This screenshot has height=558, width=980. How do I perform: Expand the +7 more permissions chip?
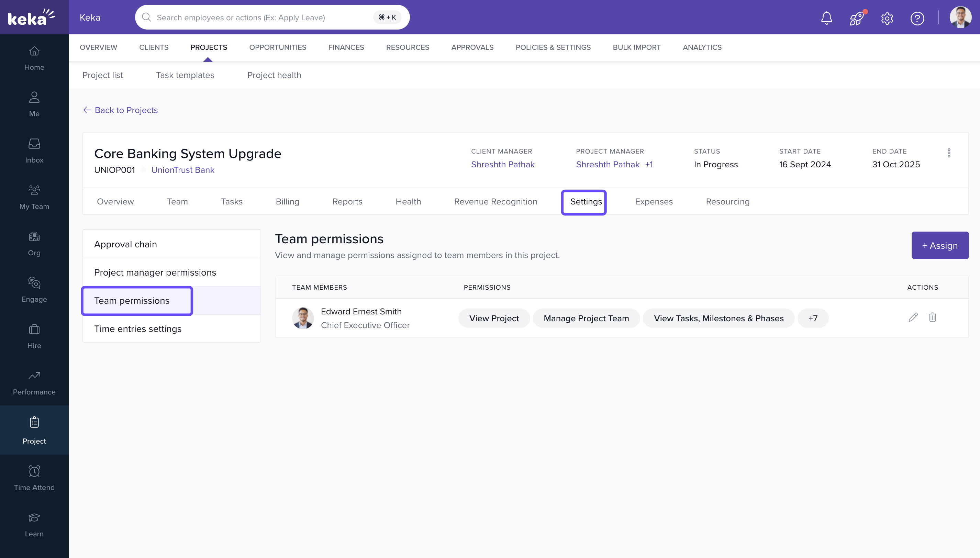coord(813,318)
